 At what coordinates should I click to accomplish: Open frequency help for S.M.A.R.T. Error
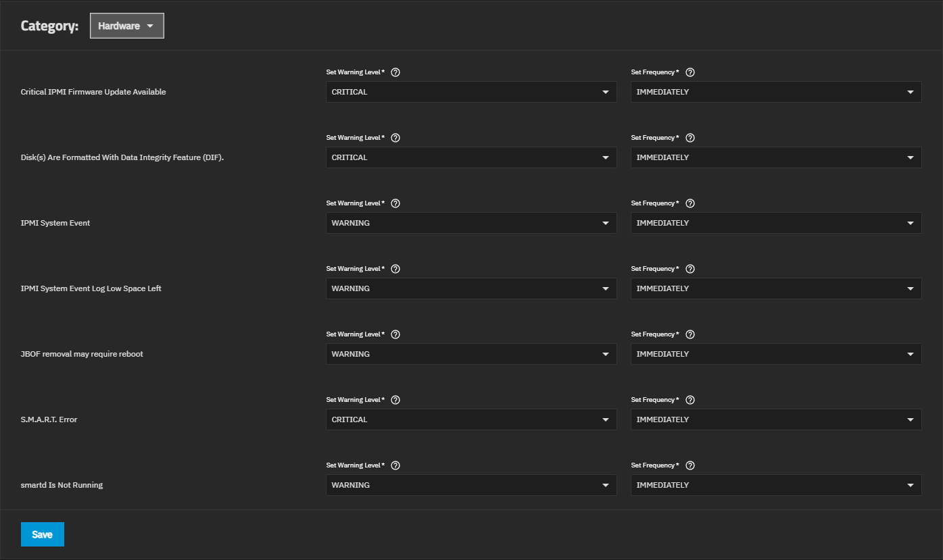click(690, 400)
